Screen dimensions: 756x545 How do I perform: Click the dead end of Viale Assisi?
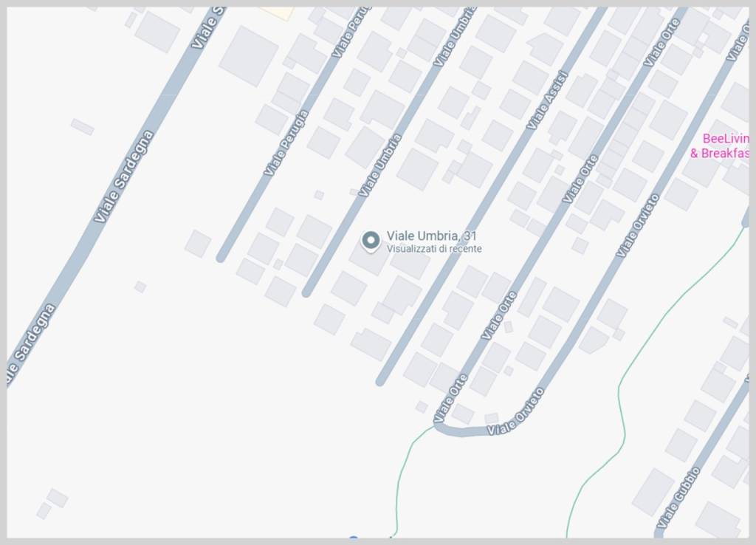click(x=380, y=381)
